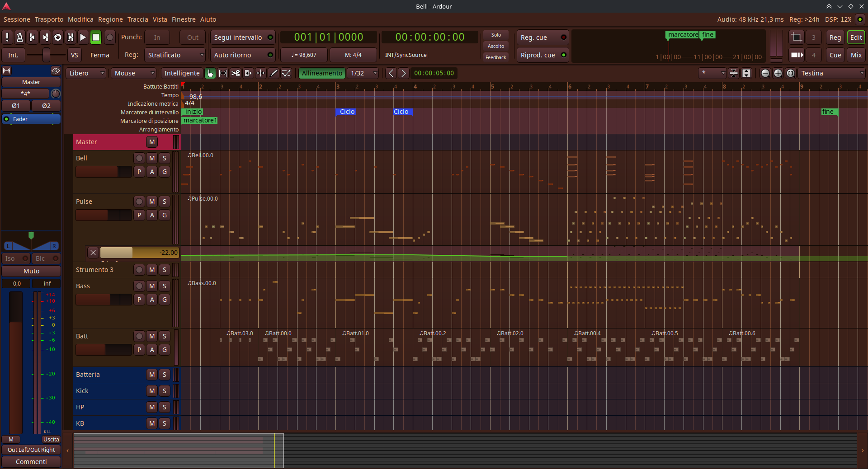This screenshot has width=868, height=469.
Task: Go to session start transport icon
Action: [32, 38]
